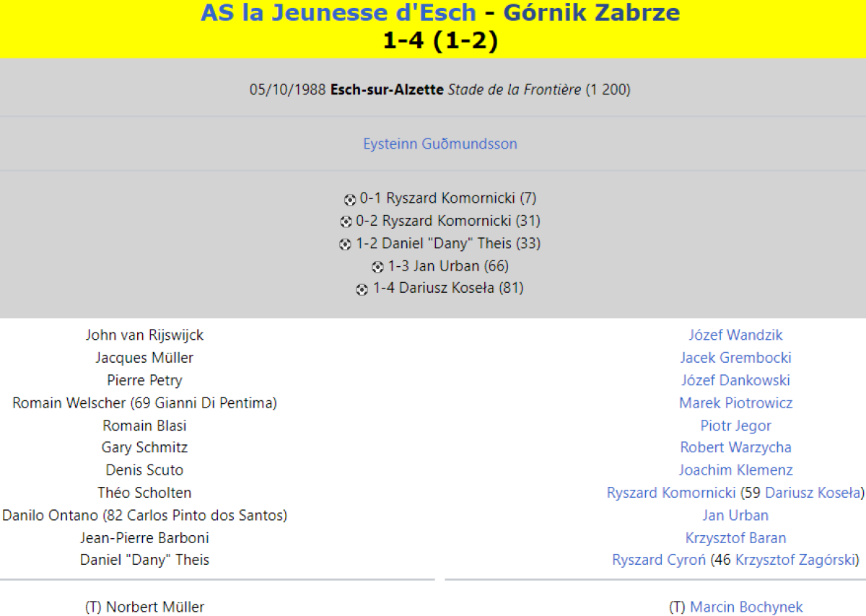Screen dimensions: 866x616
Task: Open substitute Krzysztof Zagórski's profile
Action: (x=795, y=560)
